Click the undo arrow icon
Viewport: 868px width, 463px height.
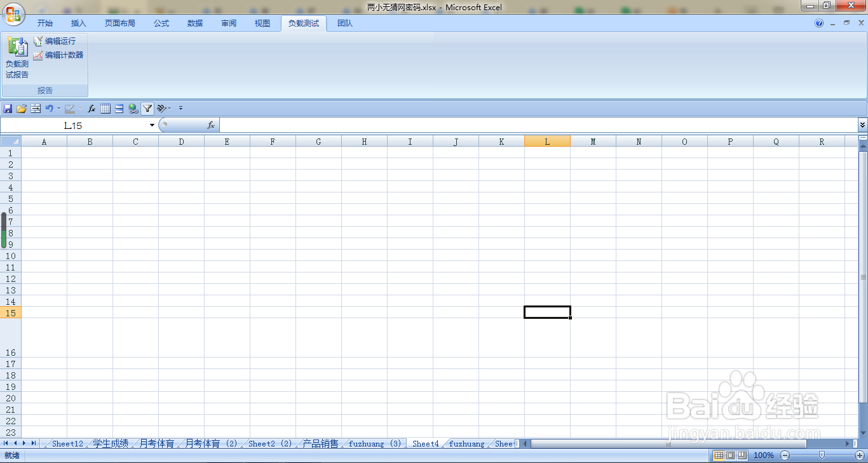click(49, 109)
